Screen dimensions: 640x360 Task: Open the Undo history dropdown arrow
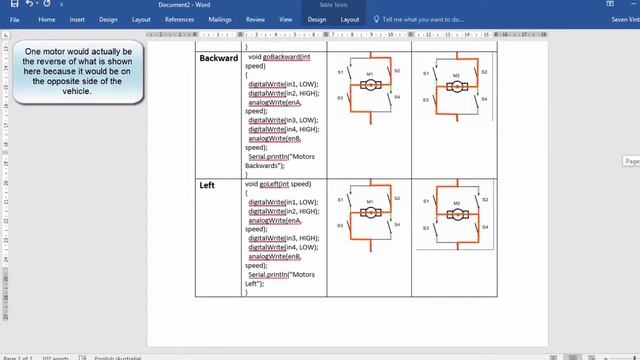click(x=37, y=4)
